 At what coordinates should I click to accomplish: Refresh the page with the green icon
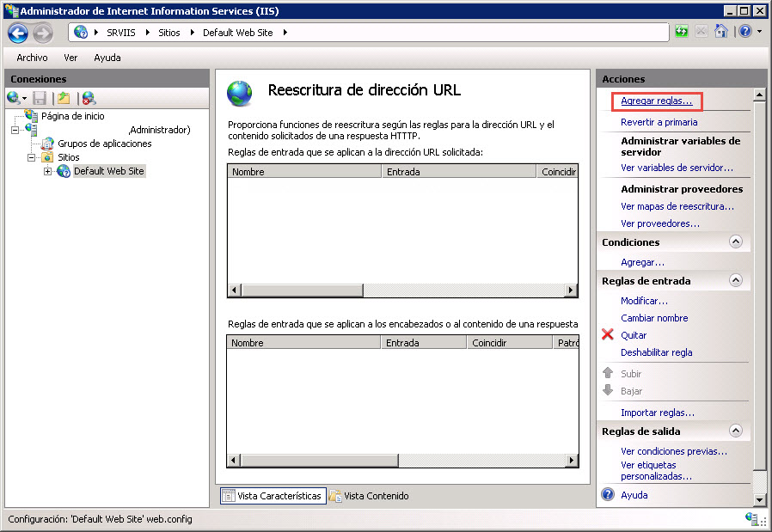coord(682,32)
